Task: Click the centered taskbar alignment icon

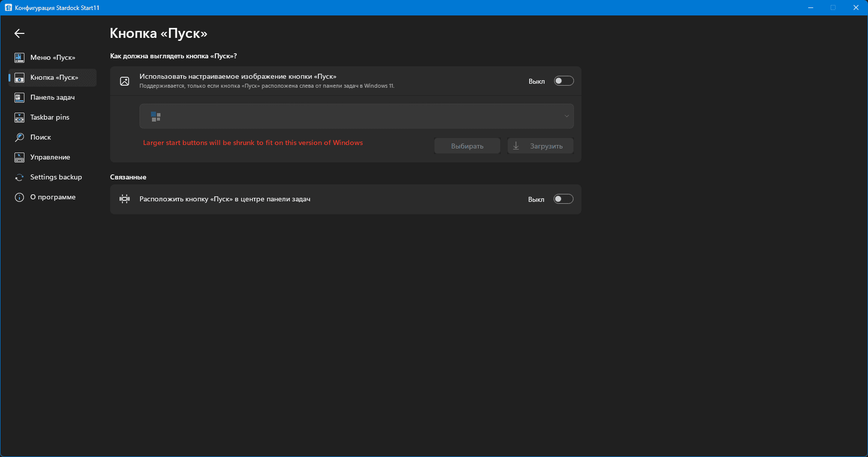Action: pyautogui.click(x=125, y=199)
